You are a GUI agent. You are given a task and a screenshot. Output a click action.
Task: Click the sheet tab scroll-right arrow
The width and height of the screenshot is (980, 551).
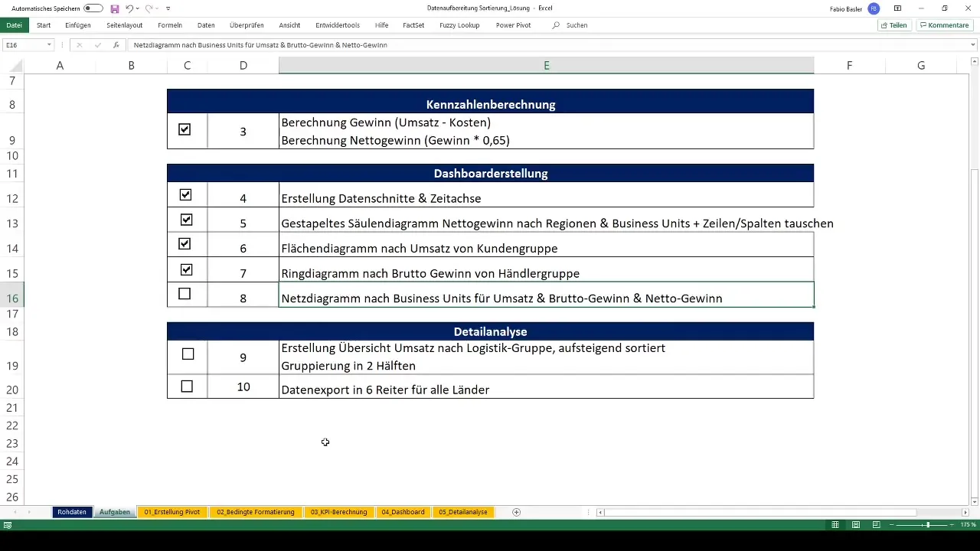click(30, 512)
